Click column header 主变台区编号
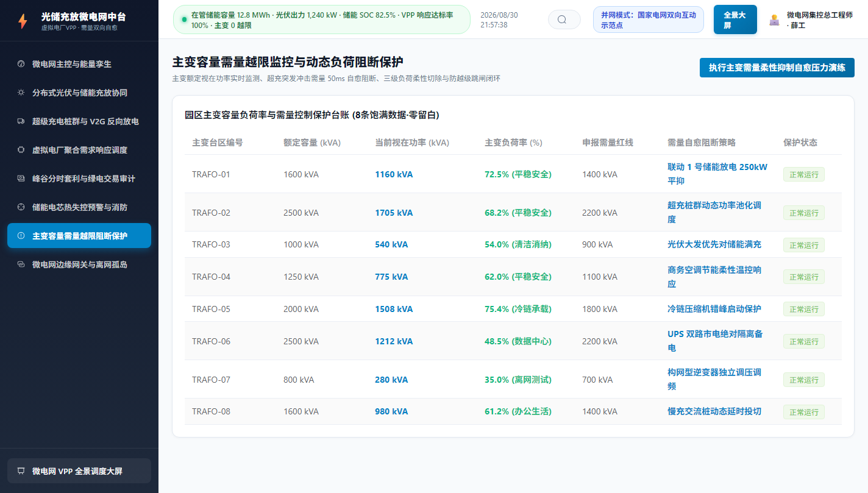 218,143
